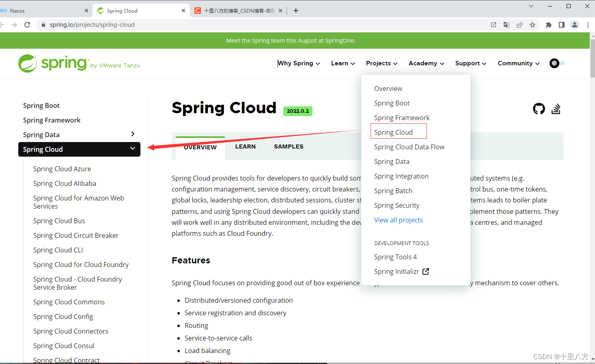595x364 pixels.
Task: Open Spring Cloud Circuit Breaker link
Action: point(76,235)
